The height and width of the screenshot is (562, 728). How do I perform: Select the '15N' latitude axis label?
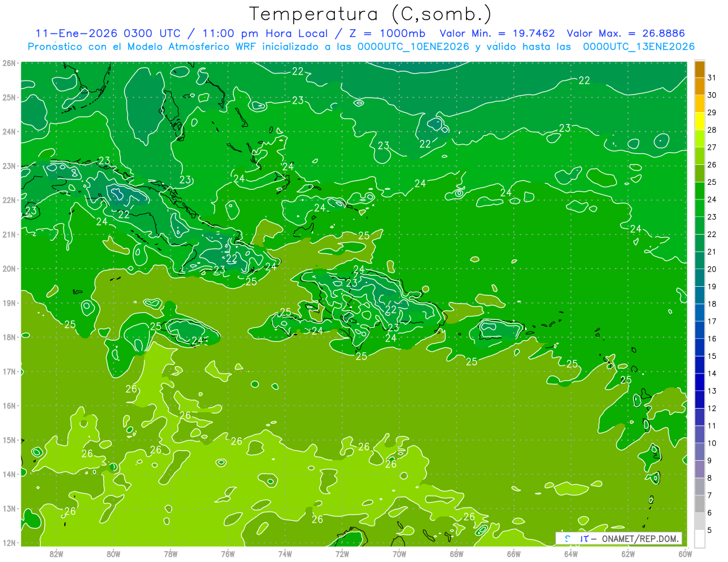[9, 440]
